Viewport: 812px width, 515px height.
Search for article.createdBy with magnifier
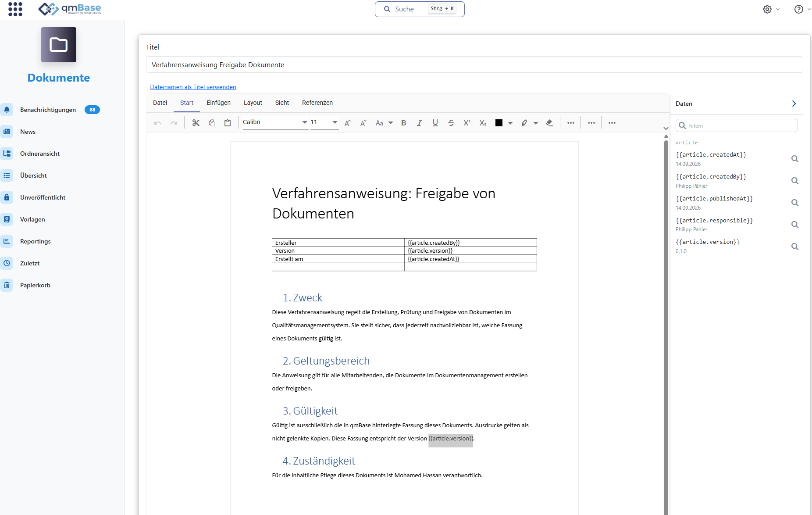(795, 181)
